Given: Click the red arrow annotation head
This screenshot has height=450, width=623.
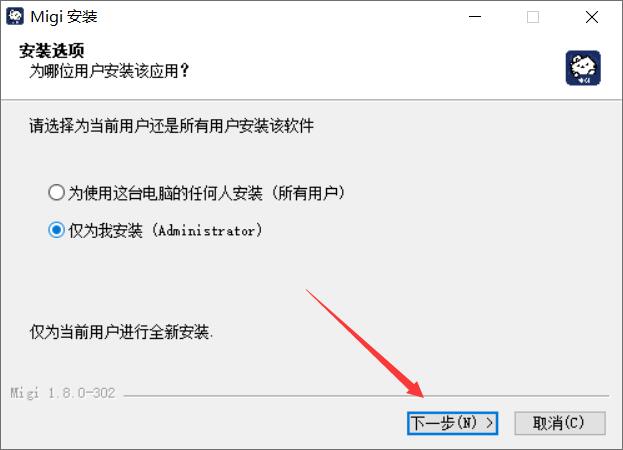Looking at the screenshot, I should coord(416,389).
